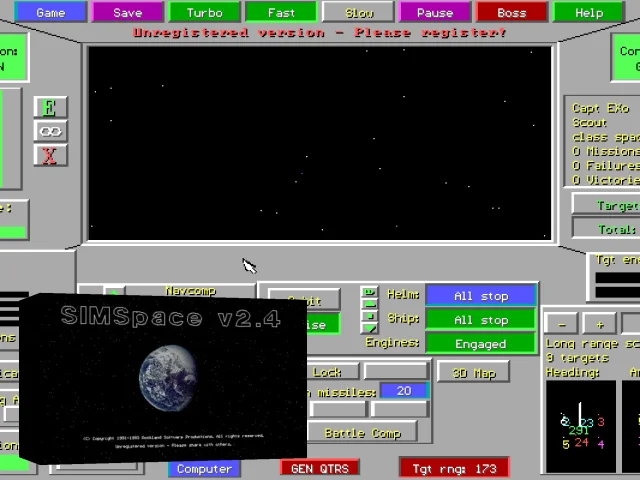Click the helm up arrow
This screenshot has height=480, width=640.
[370, 304]
